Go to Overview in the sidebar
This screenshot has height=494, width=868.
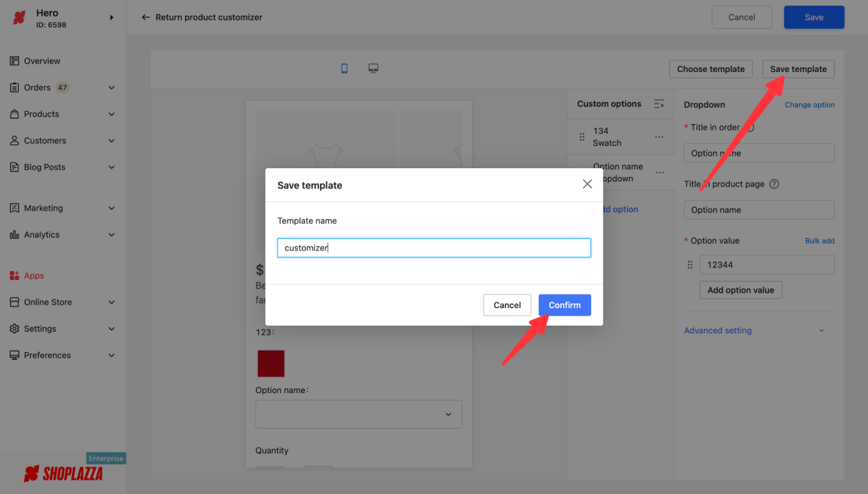point(42,61)
